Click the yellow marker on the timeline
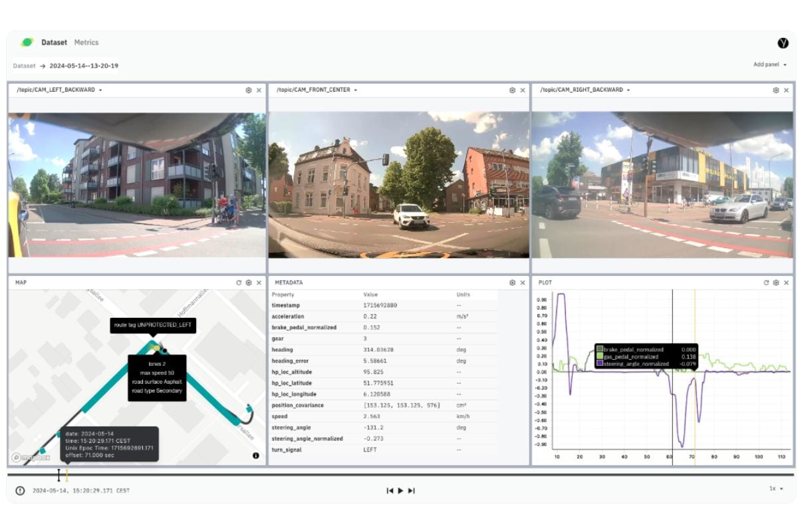The image size is (798, 532). coord(66,475)
